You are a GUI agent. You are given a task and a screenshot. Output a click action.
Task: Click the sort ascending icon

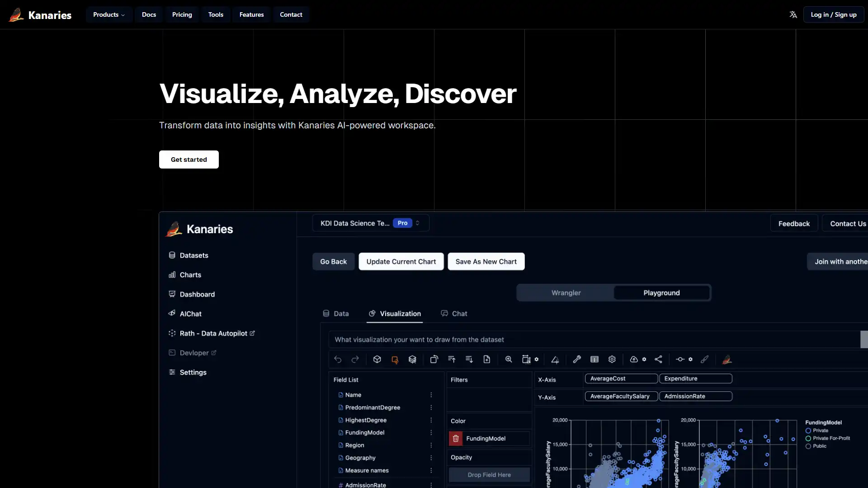coord(452,359)
